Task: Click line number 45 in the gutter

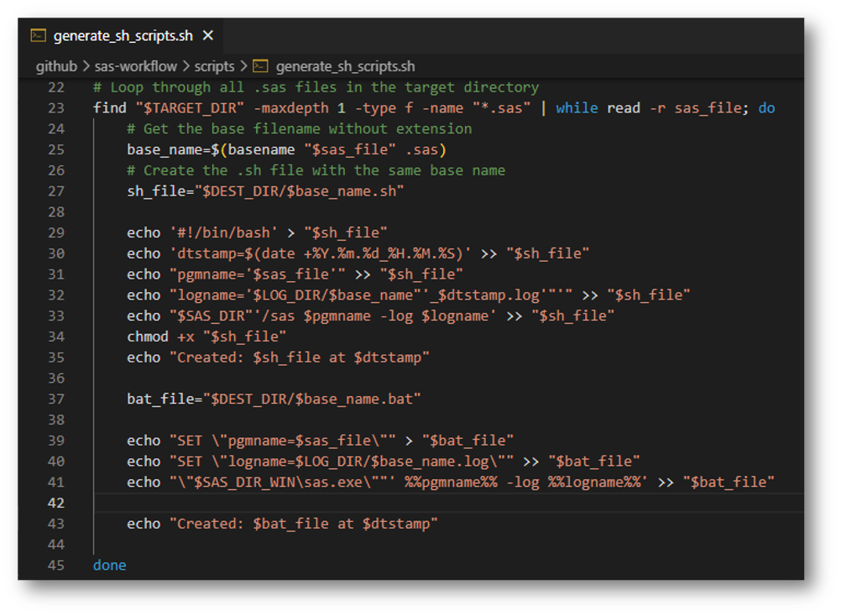Action: pyautogui.click(x=55, y=565)
